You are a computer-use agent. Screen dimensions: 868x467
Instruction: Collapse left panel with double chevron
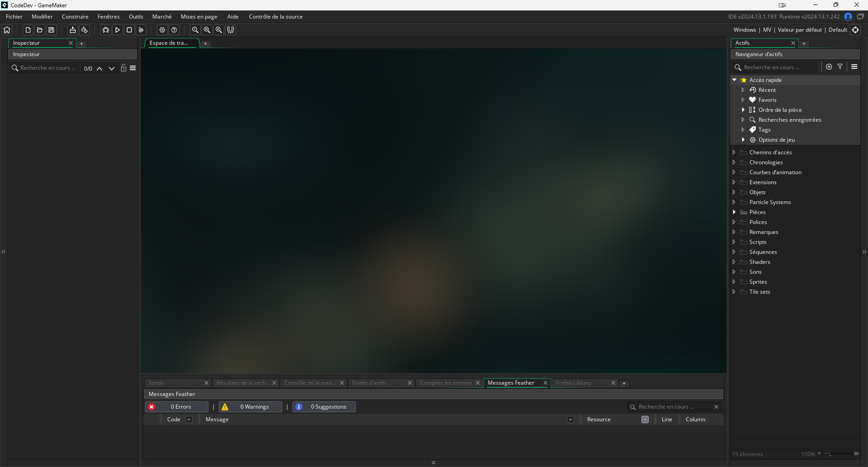point(3,252)
